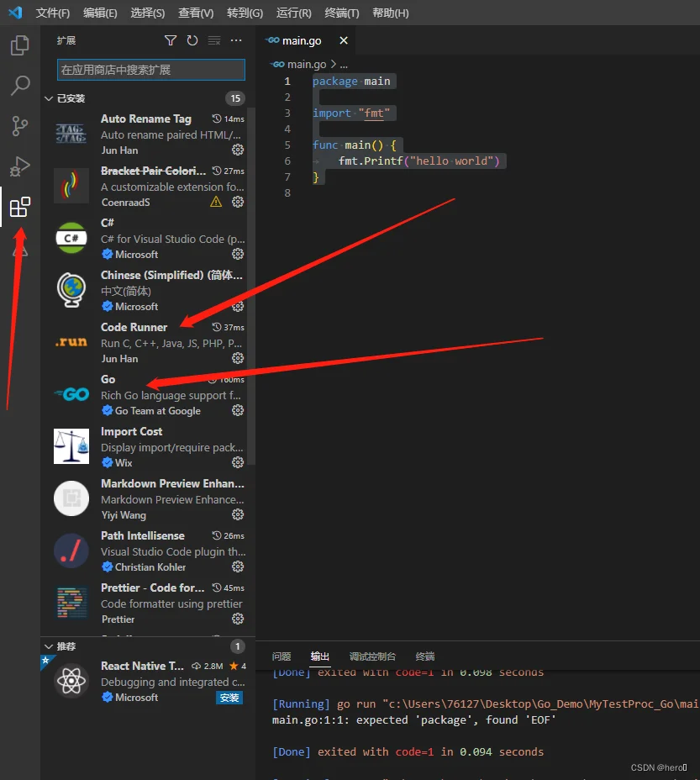Viewport: 700px width, 780px height.
Task: Open the Prettier - Code formatter entry
Action: pos(148,603)
